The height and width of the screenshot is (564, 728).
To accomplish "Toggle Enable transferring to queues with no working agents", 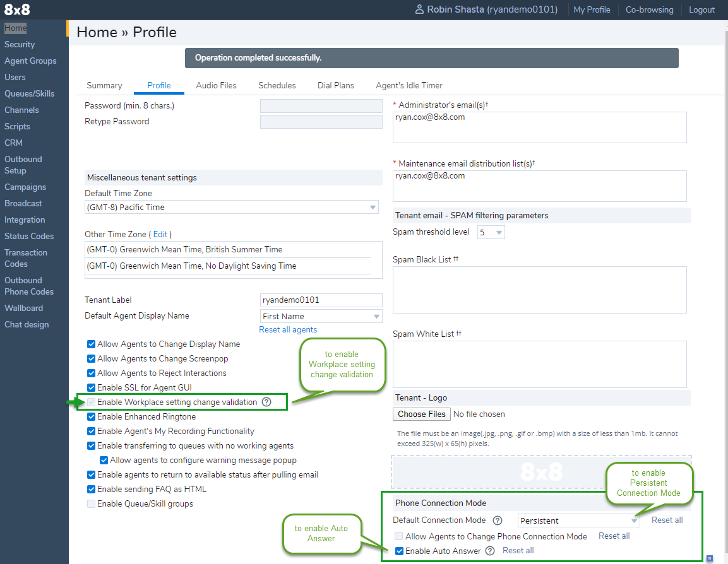I will pos(92,446).
